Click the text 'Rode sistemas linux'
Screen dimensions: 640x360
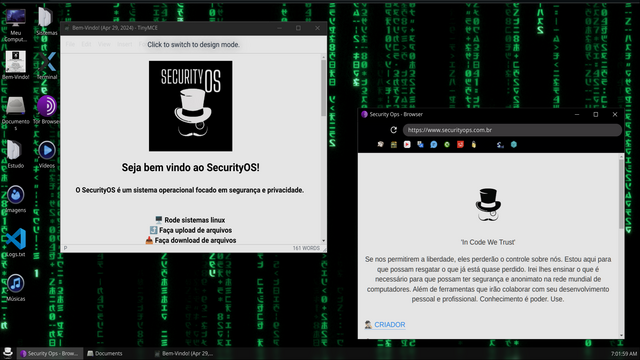[x=194, y=220]
